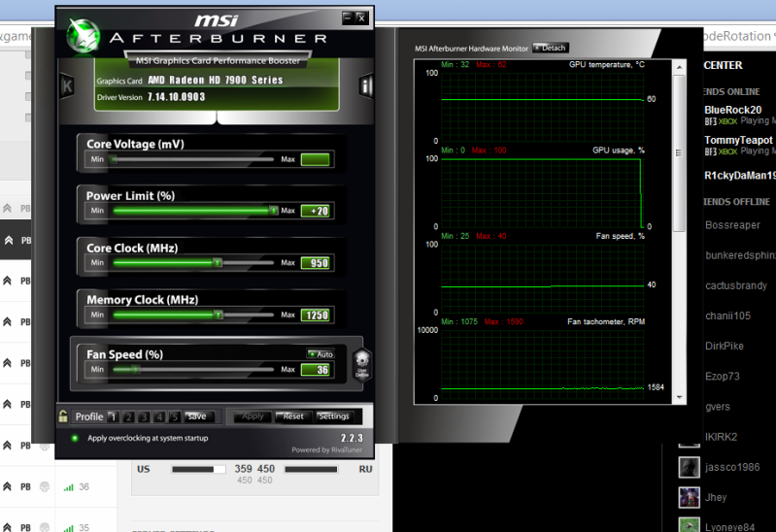Click the User Define fan gear icon

(360, 362)
